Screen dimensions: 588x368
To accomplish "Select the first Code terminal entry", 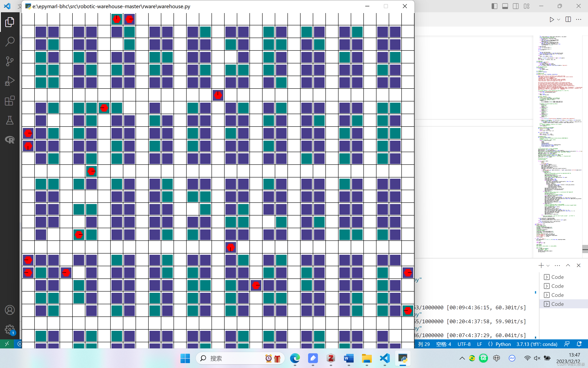I will pos(563,277).
